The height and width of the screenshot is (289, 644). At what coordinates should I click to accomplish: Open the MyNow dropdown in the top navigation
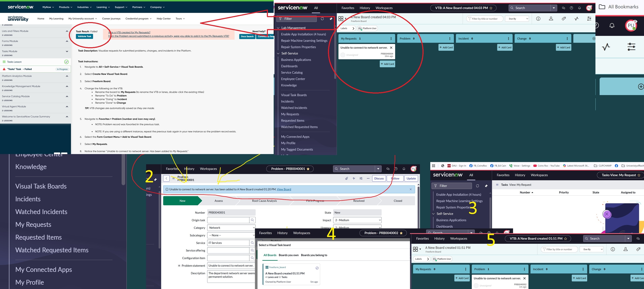point(48,7)
